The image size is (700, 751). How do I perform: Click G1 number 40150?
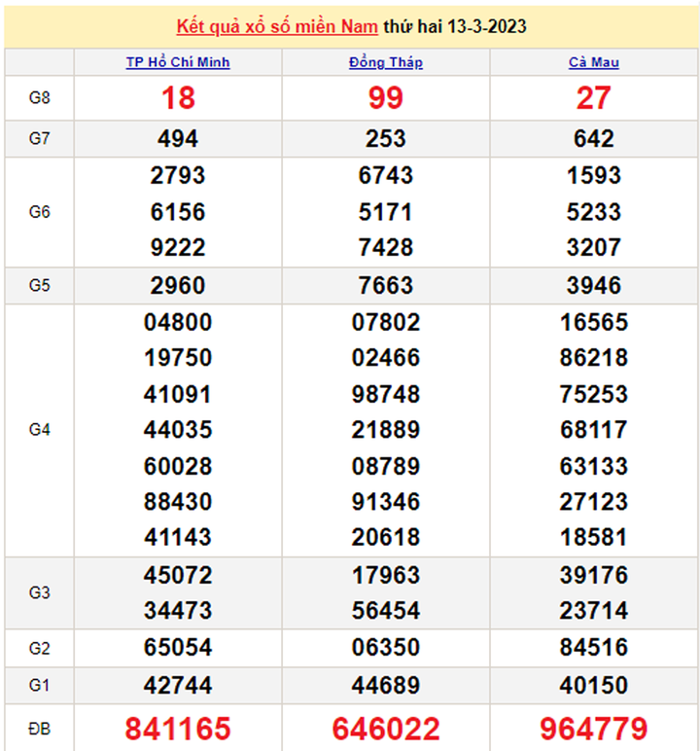click(x=594, y=686)
